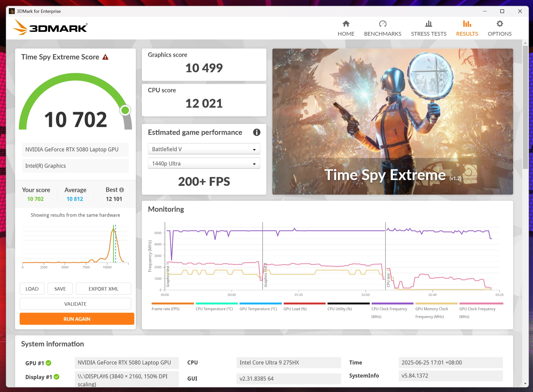Screen dimensions: 533x392
Task: Toggle GPU Temperature legend in Monitoring
Action: [258, 309]
